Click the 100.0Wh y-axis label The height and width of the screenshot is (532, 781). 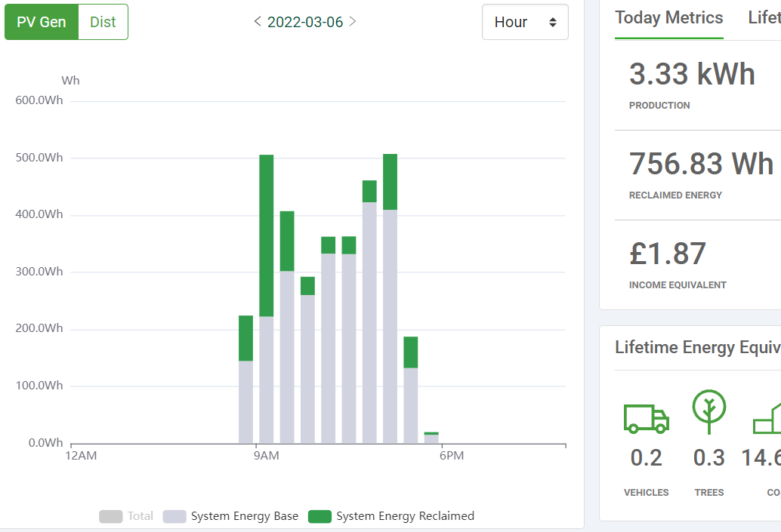[x=39, y=385]
